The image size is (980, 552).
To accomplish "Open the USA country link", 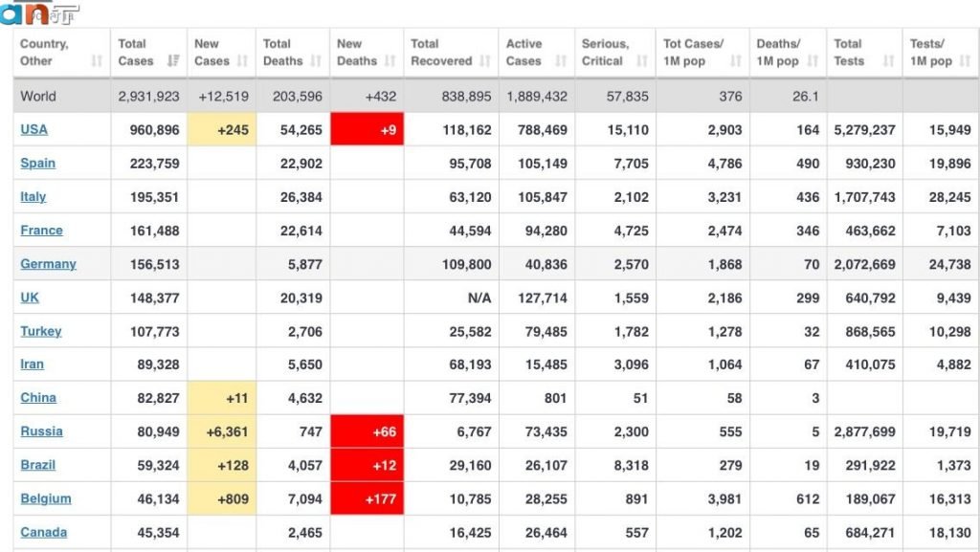I will point(33,129).
